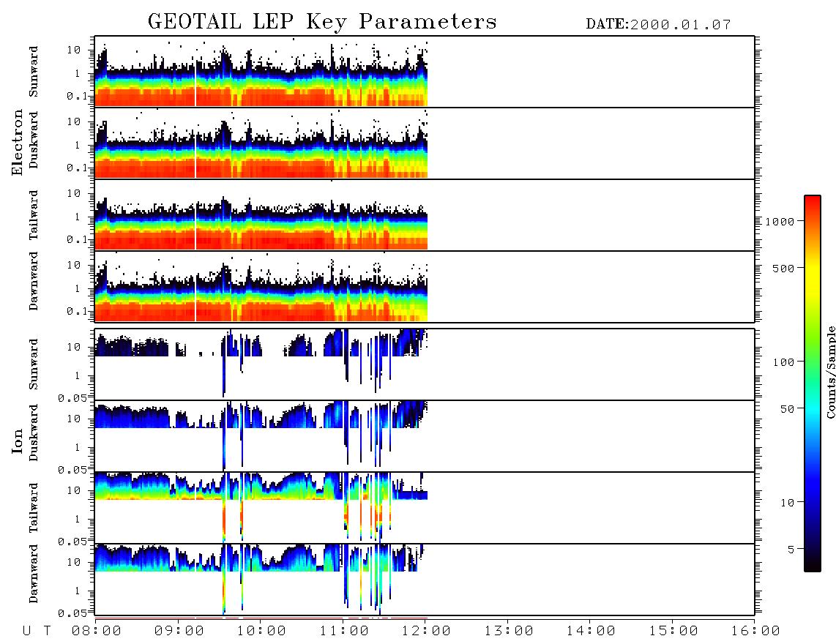Select the 10:00 time axis label
The height and width of the screenshot is (644, 836).
[x=261, y=631]
